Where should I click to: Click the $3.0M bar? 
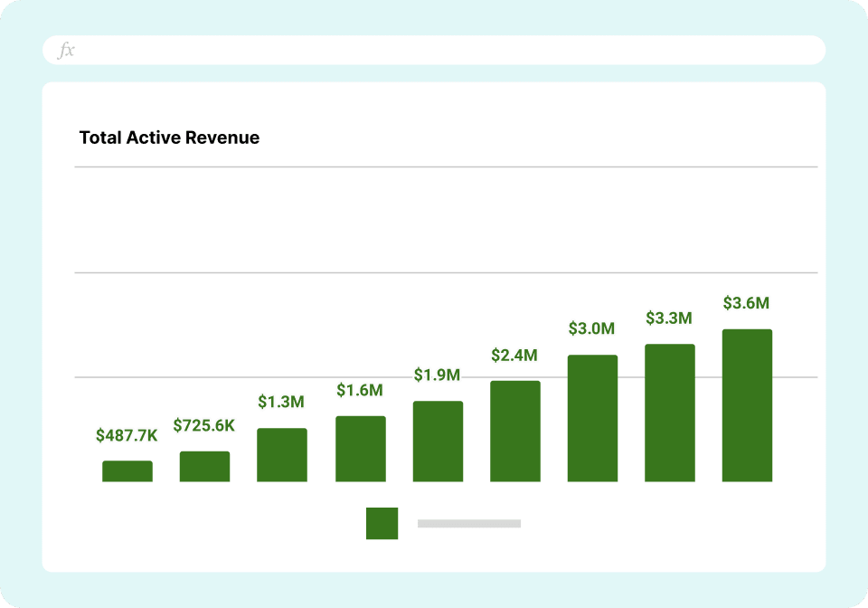pyautogui.click(x=592, y=418)
